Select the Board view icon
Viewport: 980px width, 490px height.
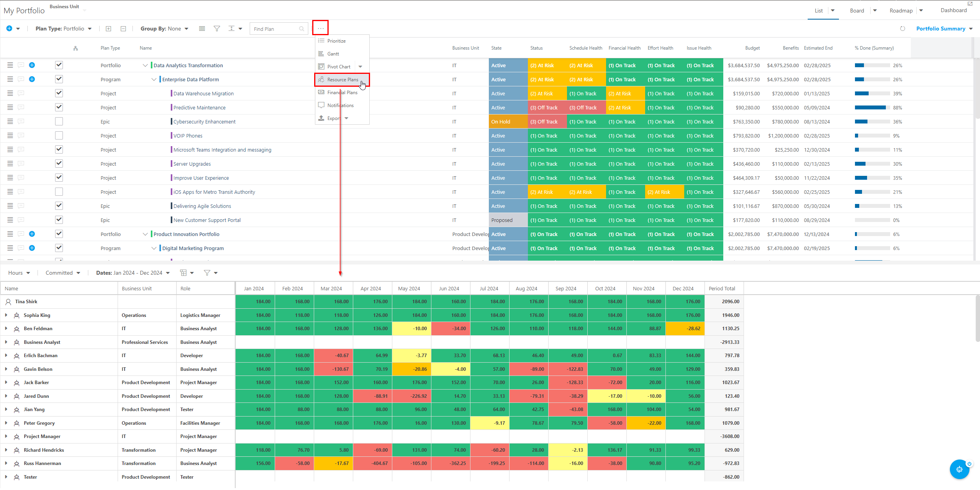[857, 11]
